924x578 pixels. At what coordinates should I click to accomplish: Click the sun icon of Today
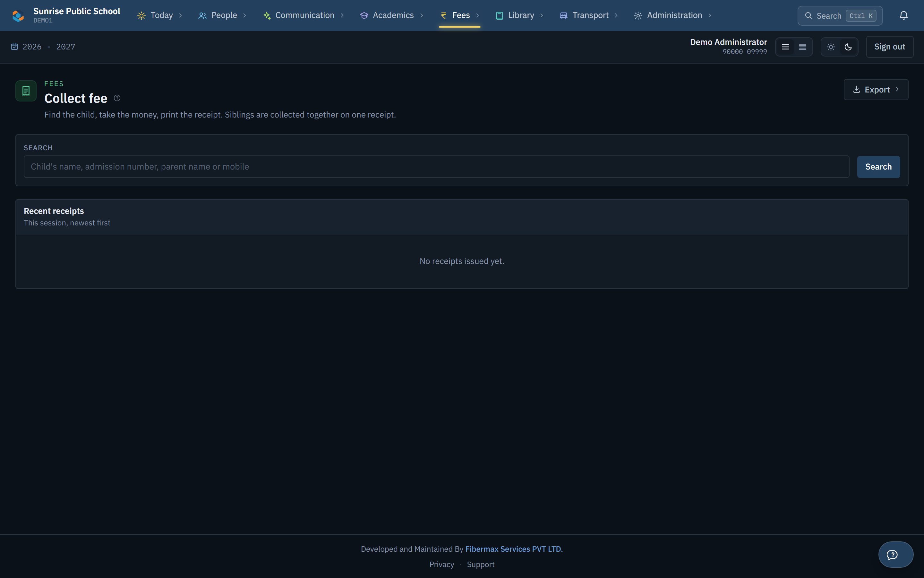141,16
